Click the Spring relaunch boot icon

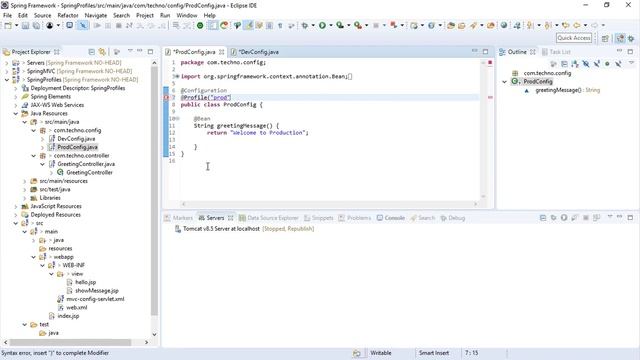pyautogui.click(x=224, y=25)
